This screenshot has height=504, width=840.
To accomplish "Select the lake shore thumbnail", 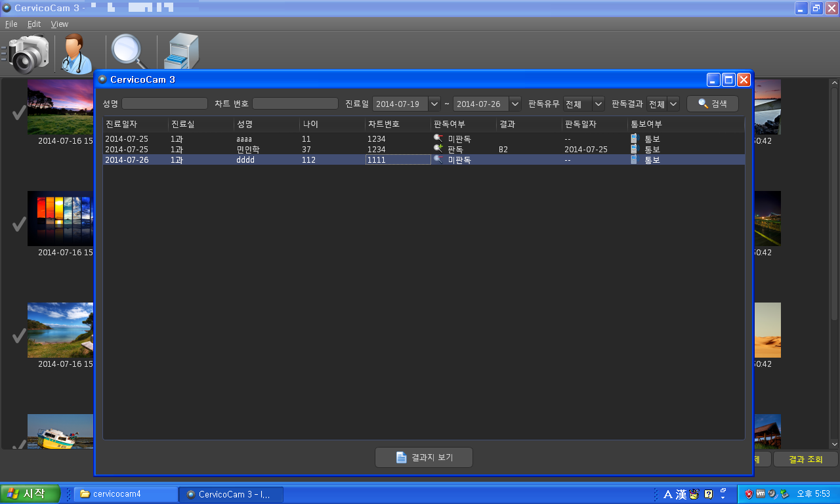I will (x=60, y=330).
